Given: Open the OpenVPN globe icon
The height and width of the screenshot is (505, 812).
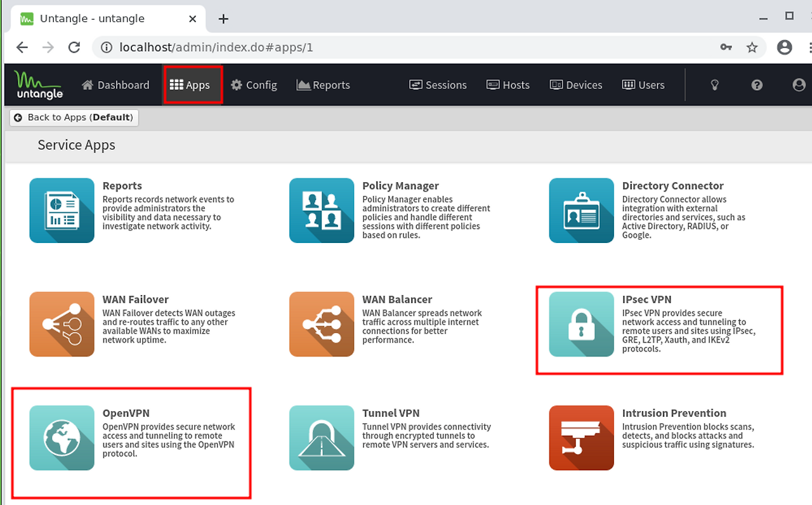Looking at the screenshot, I should point(62,438).
